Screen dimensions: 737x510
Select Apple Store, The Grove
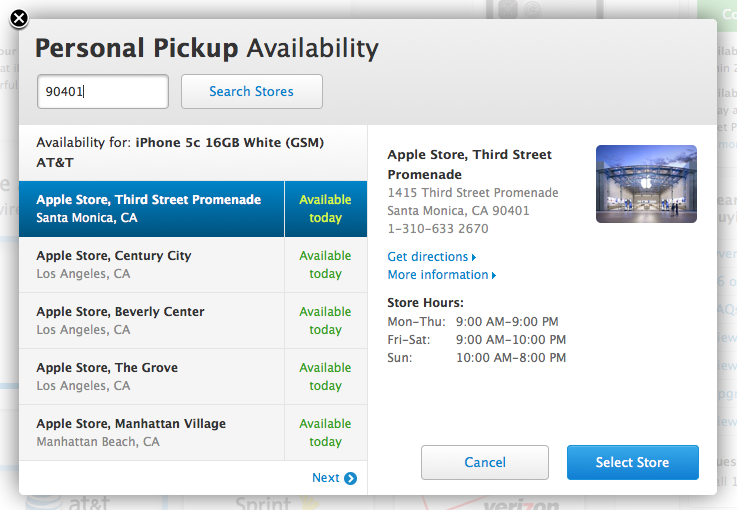tap(150, 376)
